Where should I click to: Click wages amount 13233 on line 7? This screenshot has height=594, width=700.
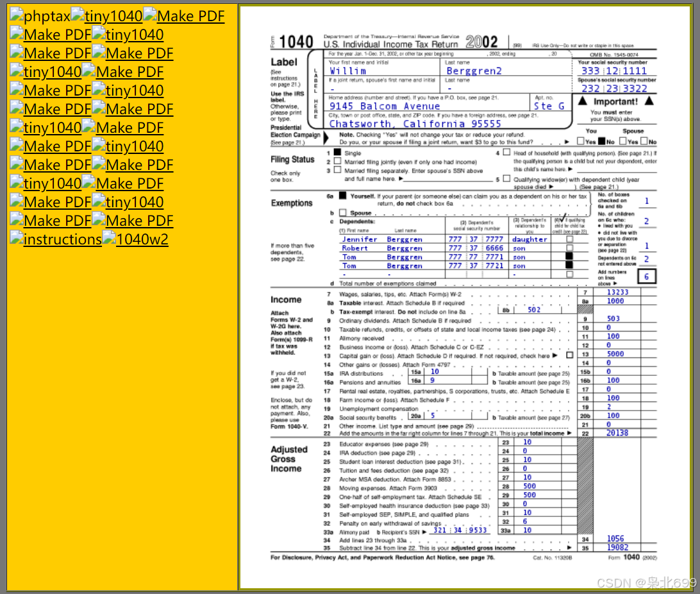click(617, 292)
